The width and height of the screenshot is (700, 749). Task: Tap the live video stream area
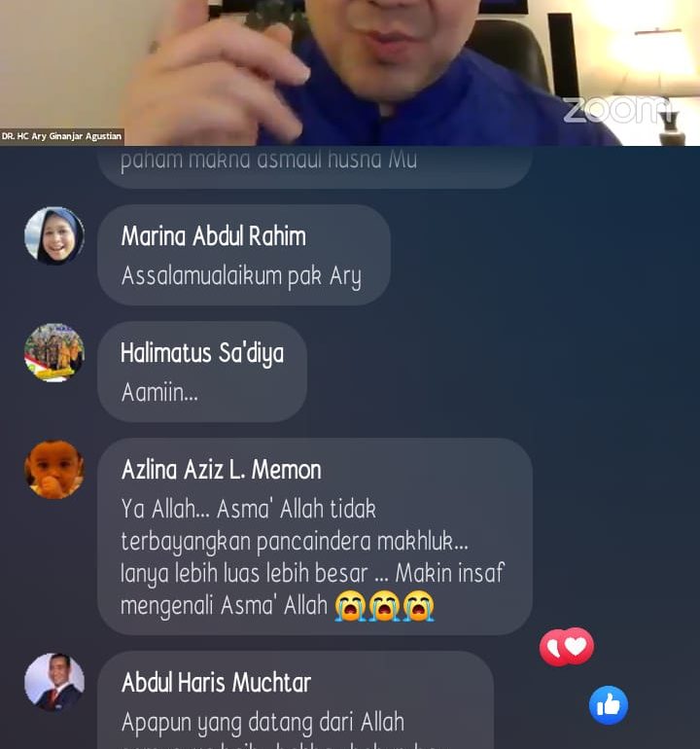coord(350,73)
